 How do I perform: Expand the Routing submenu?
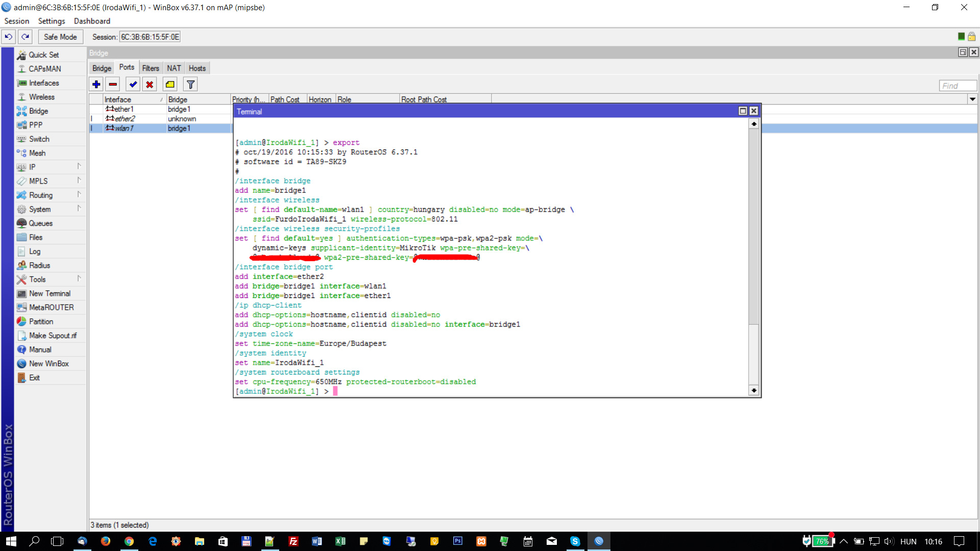click(79, 194)
